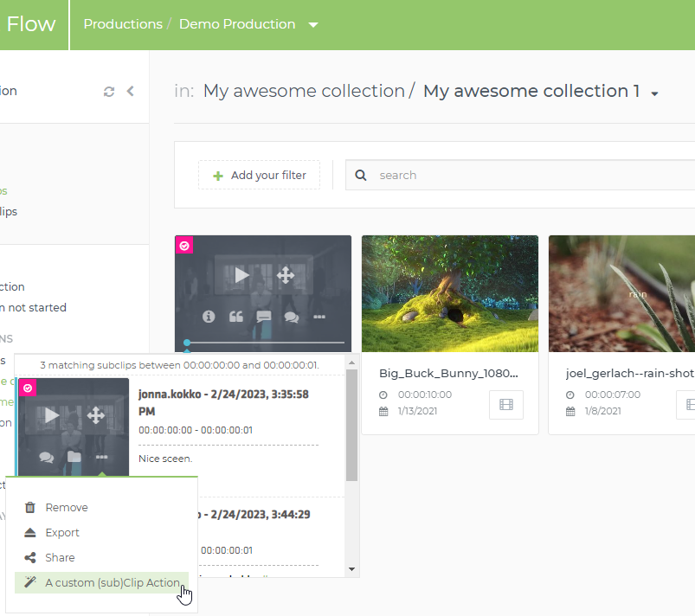Open the Productions breadcrumb link

[123, 24]
